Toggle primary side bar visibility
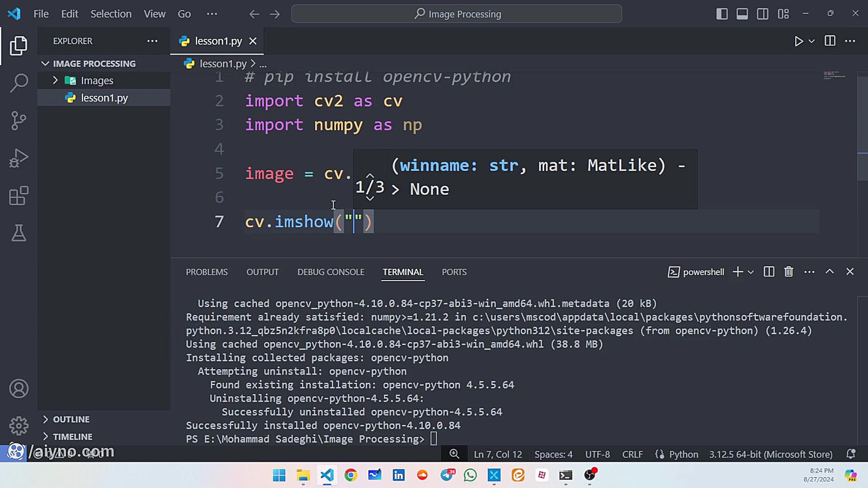The image size is (868, 488). pos(722,14)
